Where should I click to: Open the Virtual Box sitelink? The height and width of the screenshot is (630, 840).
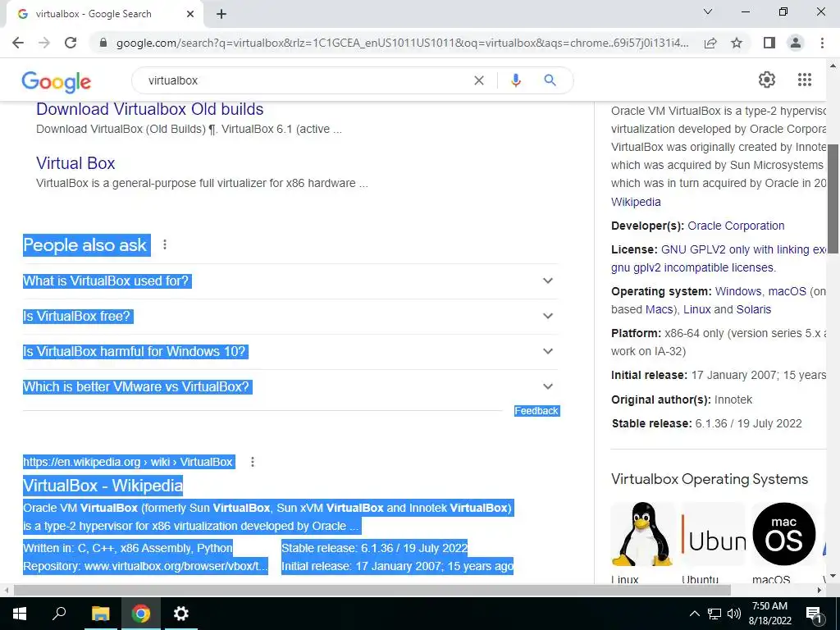pyautogui.click(x=75, y=163)
